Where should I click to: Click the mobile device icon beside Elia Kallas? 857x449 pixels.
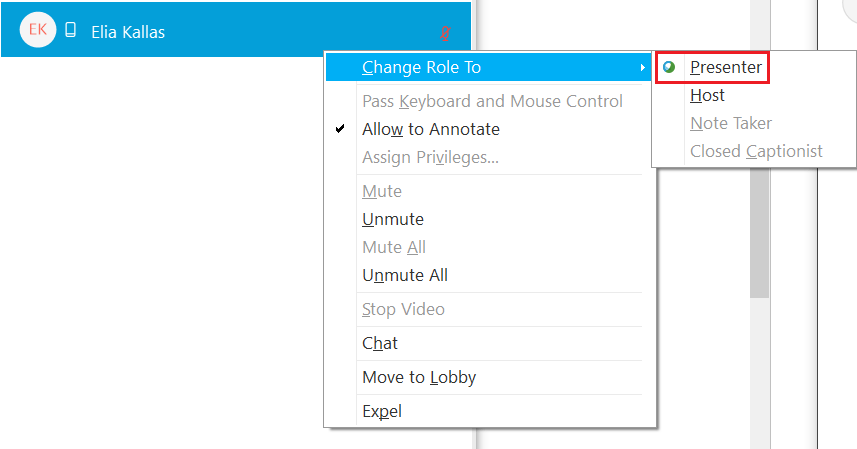click(70, 31)
